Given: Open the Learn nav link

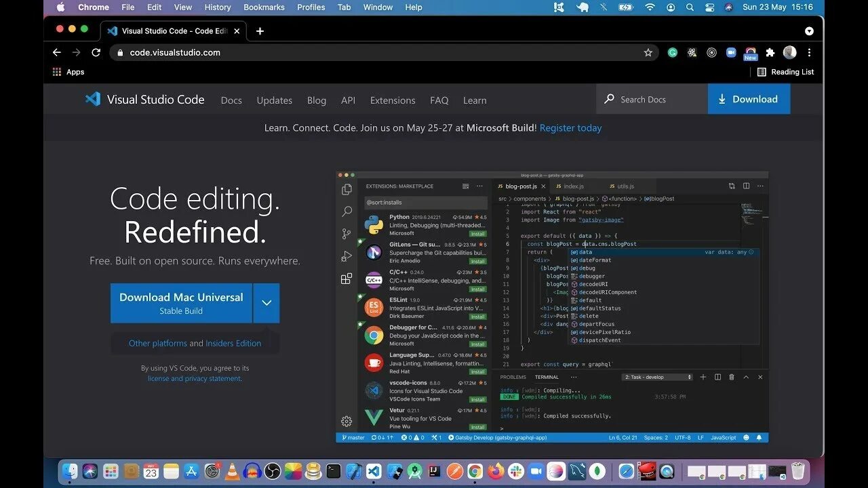Looking at the screenshot, I should 475,100.
